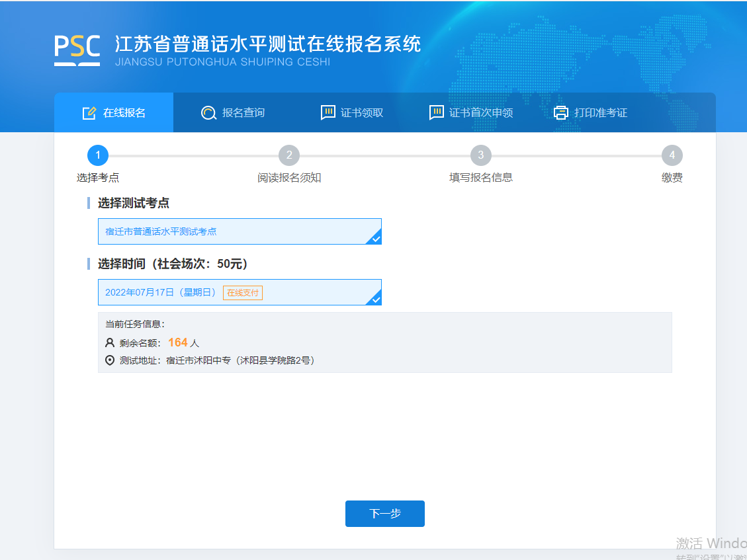The width and height of the screenshot is (747, 560).
Task: Click the pencil icon beside 在线报名
Action: [89, 113]
